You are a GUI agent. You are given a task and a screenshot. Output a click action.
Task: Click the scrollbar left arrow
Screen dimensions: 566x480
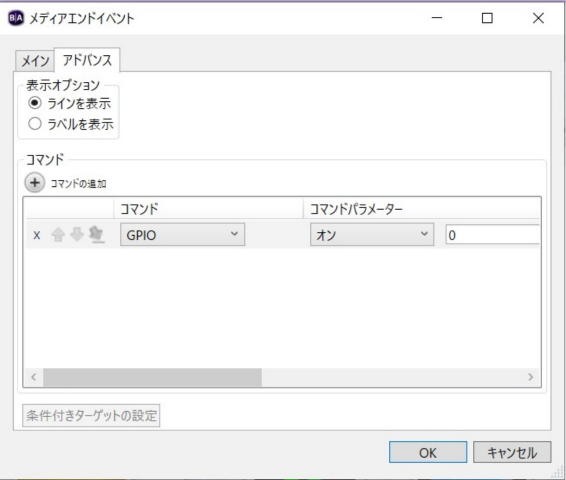coord(34,377)
